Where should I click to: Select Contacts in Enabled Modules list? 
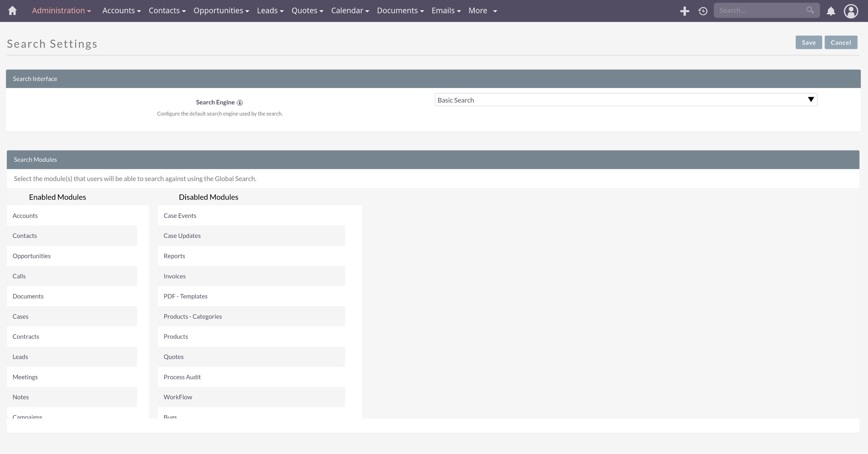pos(25,236)
